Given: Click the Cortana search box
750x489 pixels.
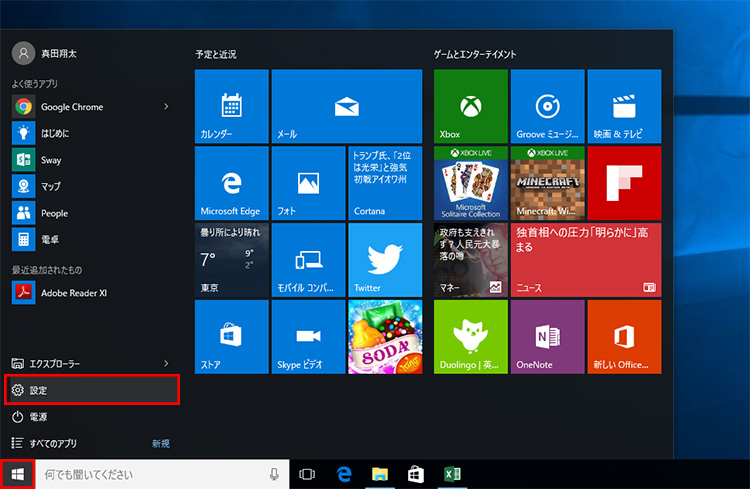Looking at the screenshot, I should [x=150, y=474].
